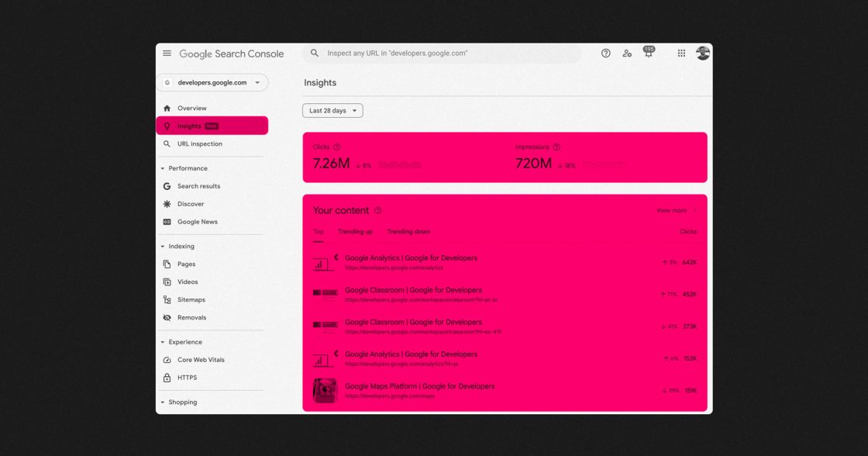Collapse the Experience section
Screen dimensions: 868x456
(x=162, y=343)
